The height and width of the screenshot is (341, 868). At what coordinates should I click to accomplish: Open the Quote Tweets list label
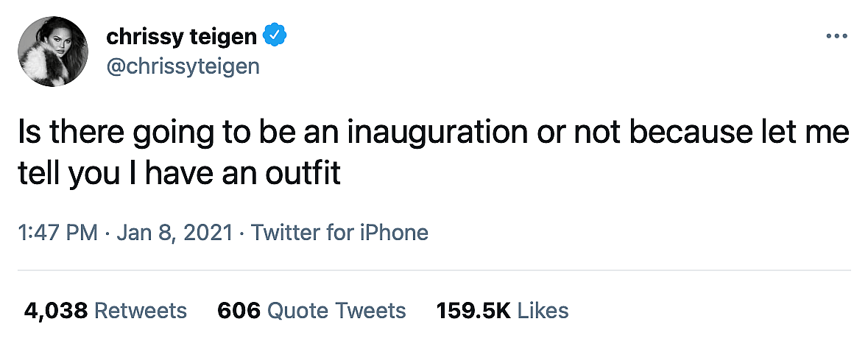click(x=336, y=310)
